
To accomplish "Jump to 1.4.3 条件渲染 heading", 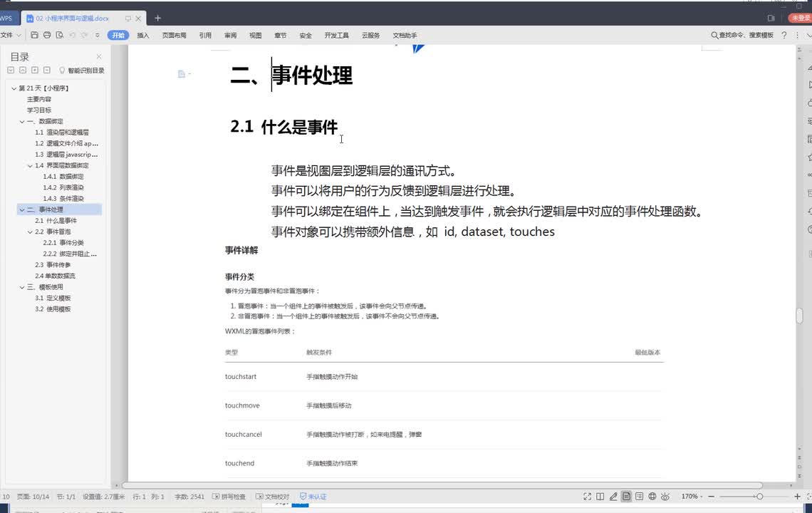I will point(63,199).
